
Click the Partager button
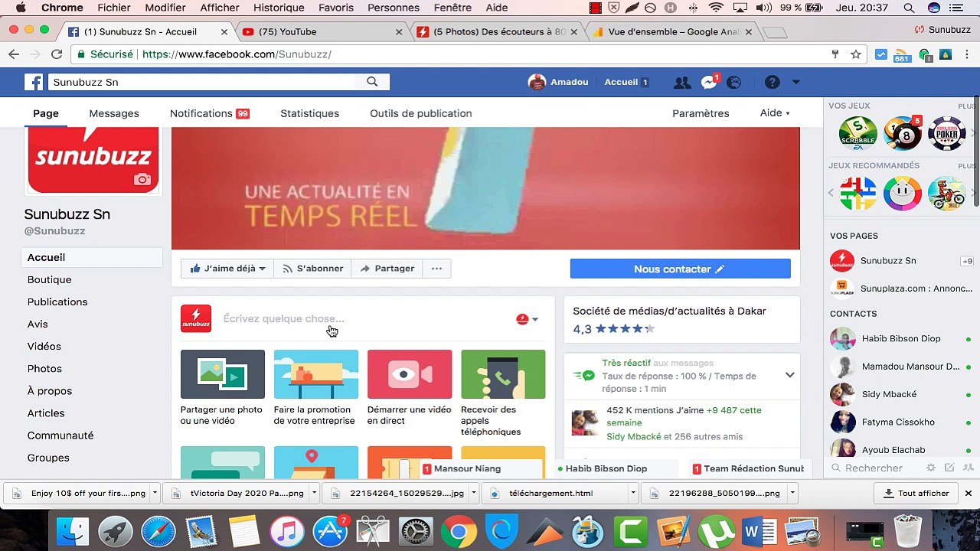click(x=387, y=269)
